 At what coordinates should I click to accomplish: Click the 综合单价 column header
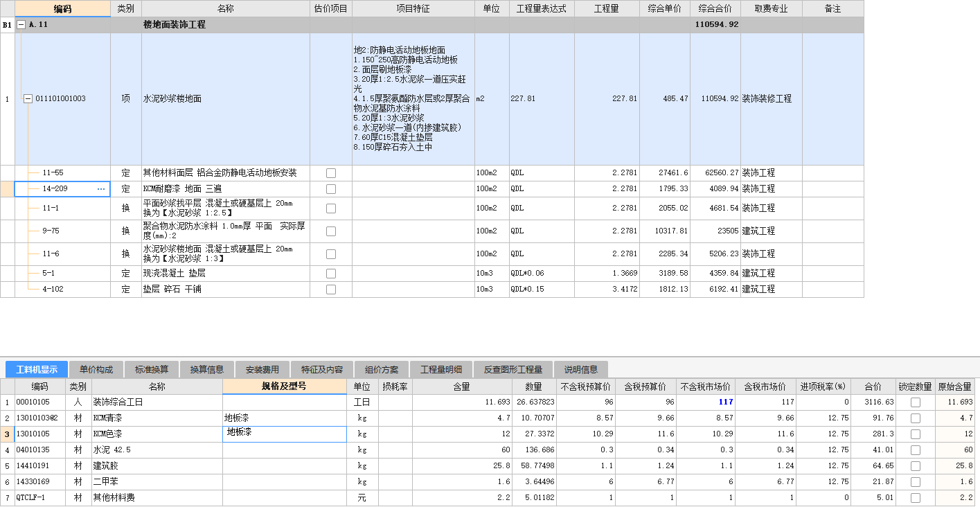pos(665,9)
